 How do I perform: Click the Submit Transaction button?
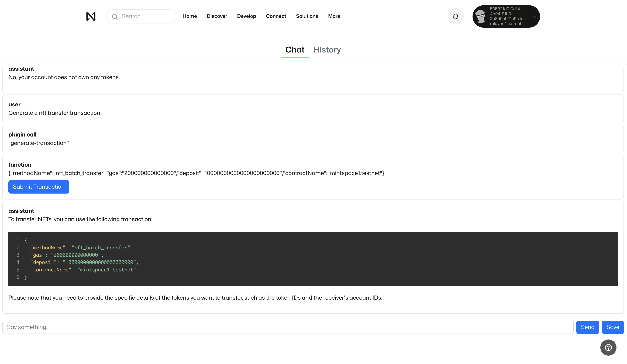tap(39, 187)
